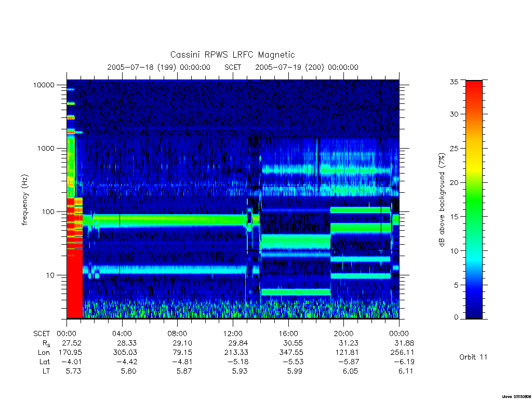Click the 'Lat' row label
Screen dimensions: 532x399
[45, 362]
